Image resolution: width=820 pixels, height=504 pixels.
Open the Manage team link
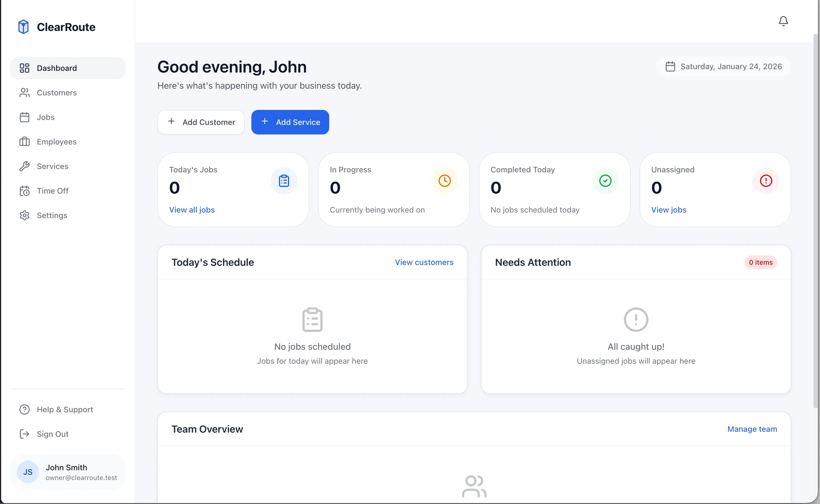752,429
